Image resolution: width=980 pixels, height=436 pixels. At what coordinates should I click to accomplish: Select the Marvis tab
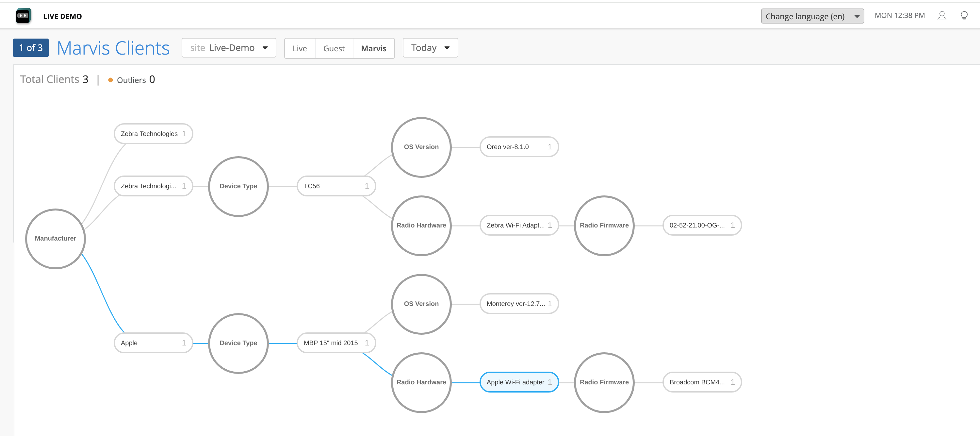tap(374, 48)
